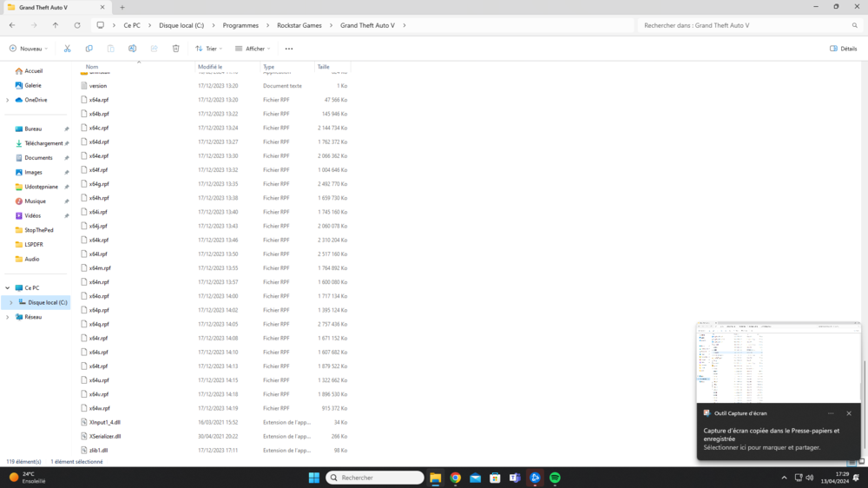Click the taskbar Rechercher search box
Image resolution: width=868 pixels, height=488 pixels.
point(375,478)
